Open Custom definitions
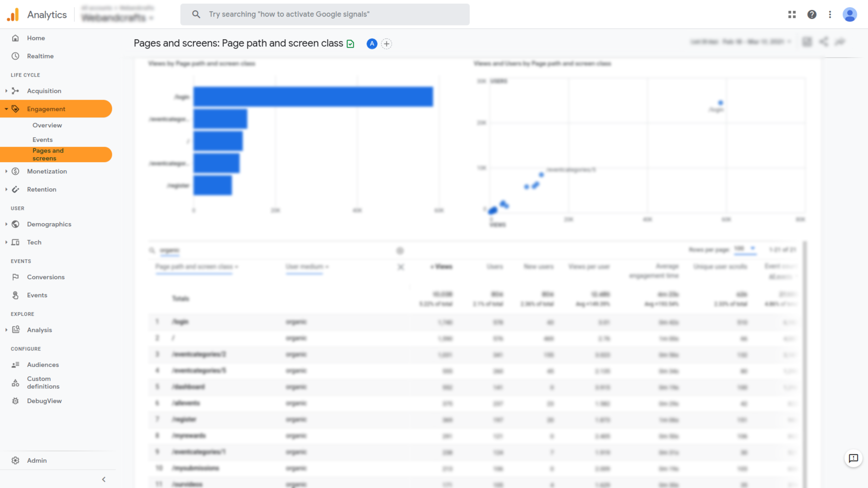 [x=43, y=382]
